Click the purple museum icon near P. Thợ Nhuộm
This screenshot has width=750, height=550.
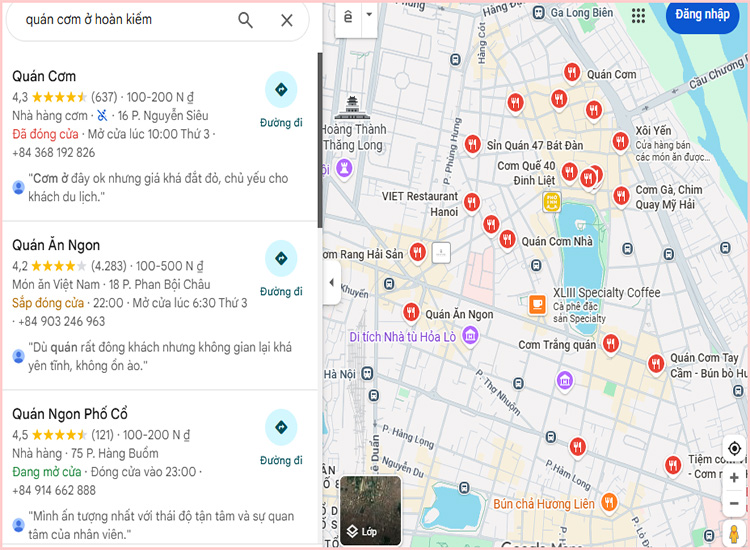pos(564,380)
